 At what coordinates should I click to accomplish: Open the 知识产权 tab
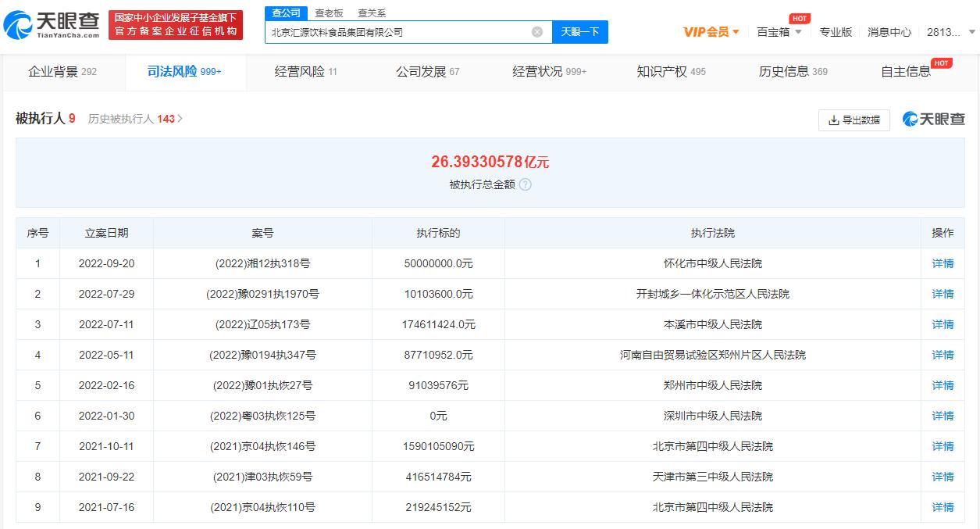(672, 72)
